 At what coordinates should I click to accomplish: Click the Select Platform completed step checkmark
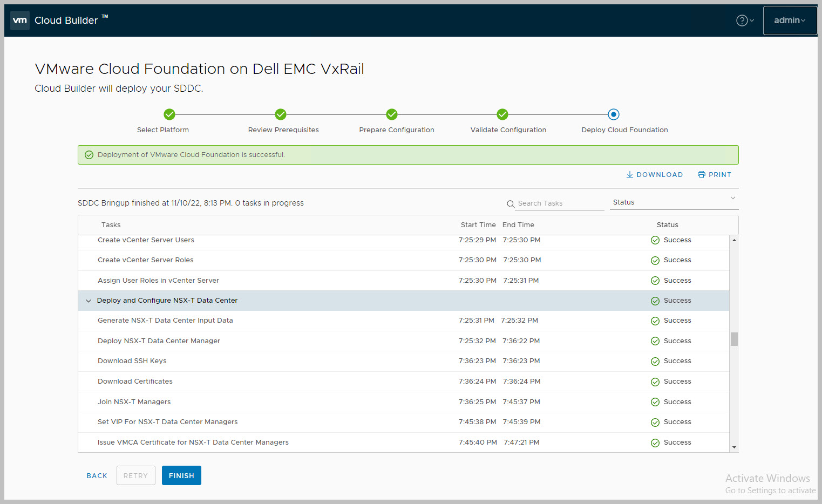pos(169,114)
